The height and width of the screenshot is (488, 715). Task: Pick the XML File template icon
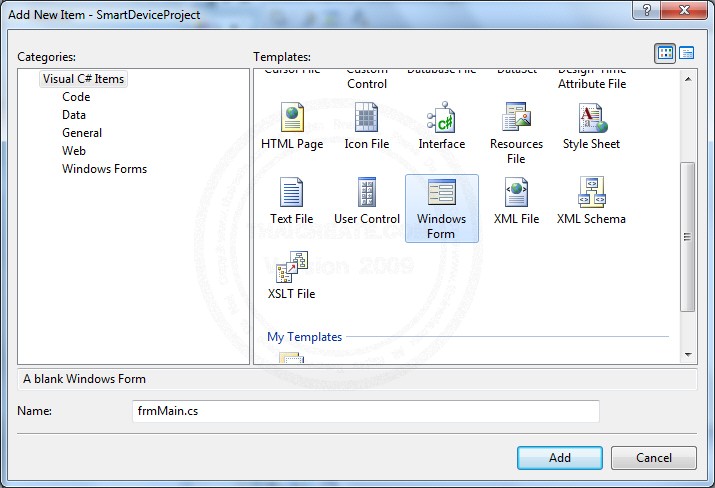(516, 192)
